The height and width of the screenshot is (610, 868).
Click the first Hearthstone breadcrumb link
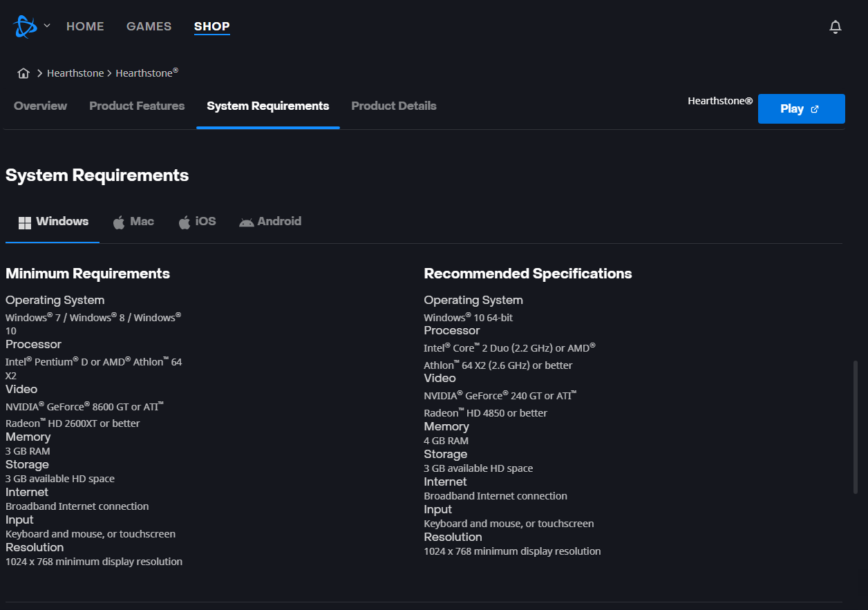[75, 73]
